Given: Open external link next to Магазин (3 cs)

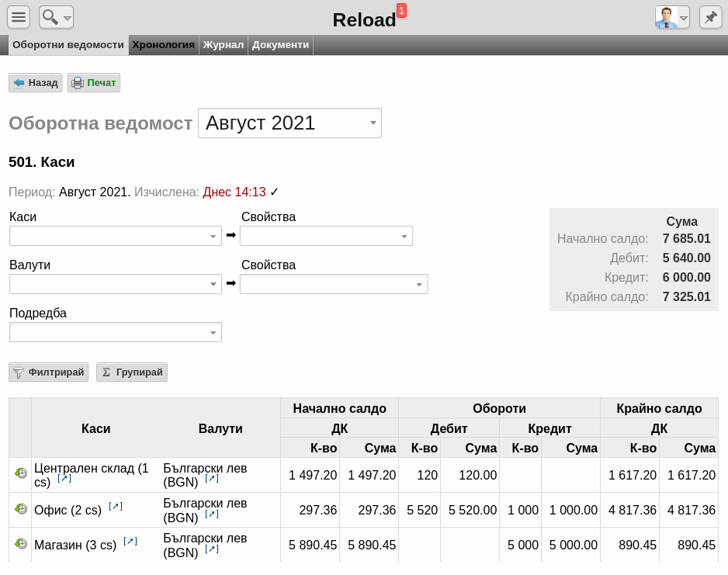Looking at the screenshot, I should (x=130, y=541).
